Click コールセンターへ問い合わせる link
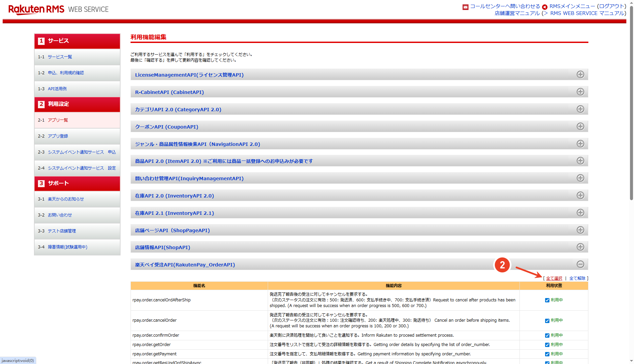 coord(505,6)
